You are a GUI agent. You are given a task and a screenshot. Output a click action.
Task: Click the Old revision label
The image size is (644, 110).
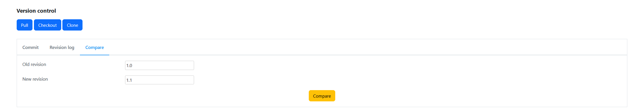coord(34,65)
